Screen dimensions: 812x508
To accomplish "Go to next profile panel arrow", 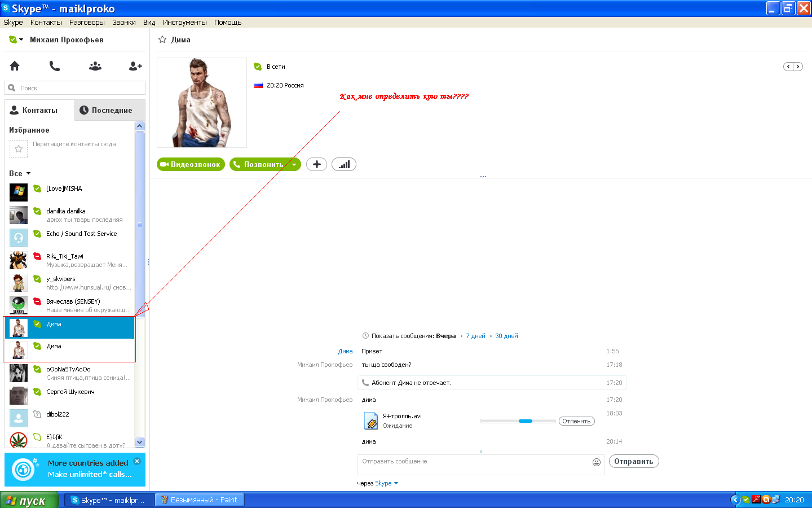I will [798, 67].
